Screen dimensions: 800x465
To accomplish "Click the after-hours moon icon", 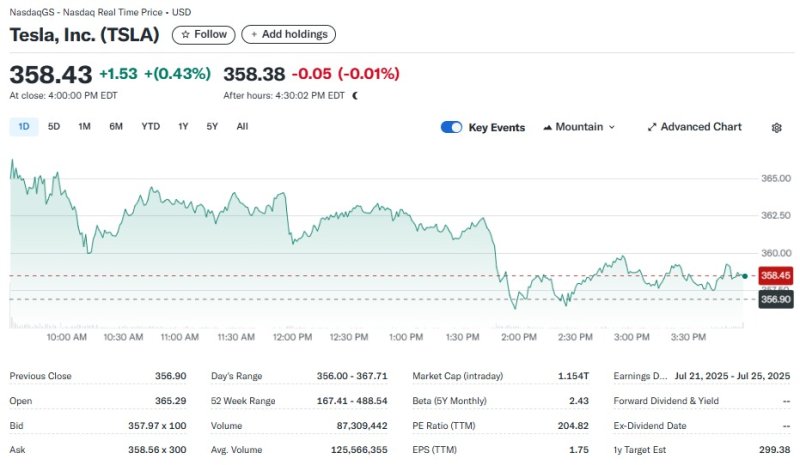I will (x=355, y=96).
